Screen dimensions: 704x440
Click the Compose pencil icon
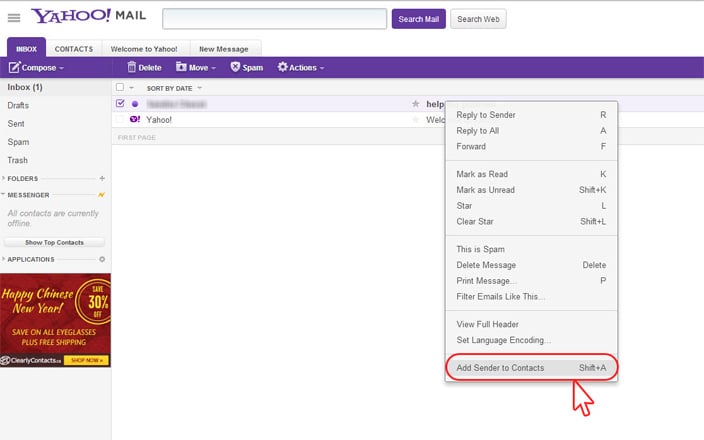(x=14, y=67)
